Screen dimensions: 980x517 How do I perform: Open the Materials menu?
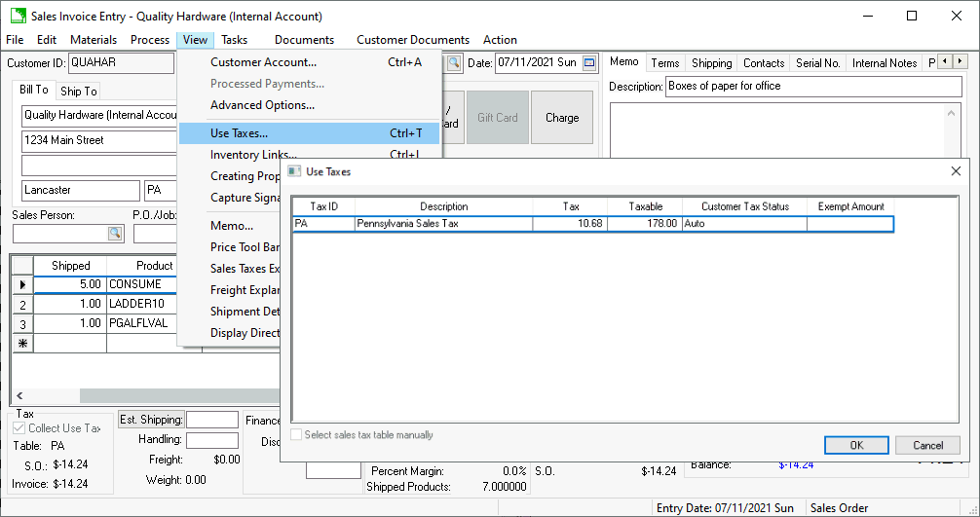pos(94,40)
